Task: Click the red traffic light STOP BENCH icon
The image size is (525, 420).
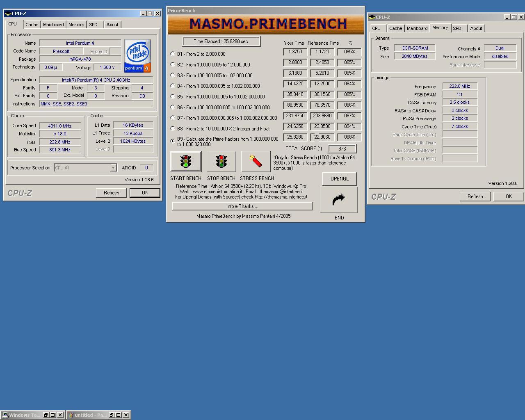Action: click(x=221, y=162)
